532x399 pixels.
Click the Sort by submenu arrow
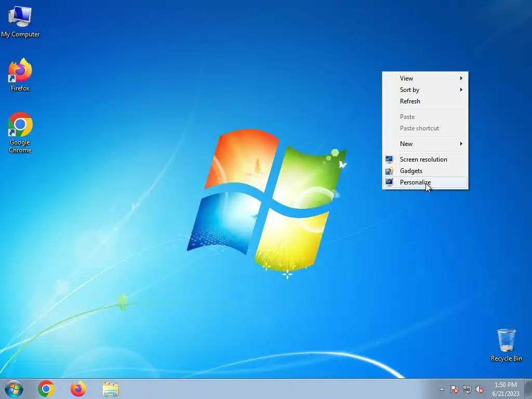(461, 90)
